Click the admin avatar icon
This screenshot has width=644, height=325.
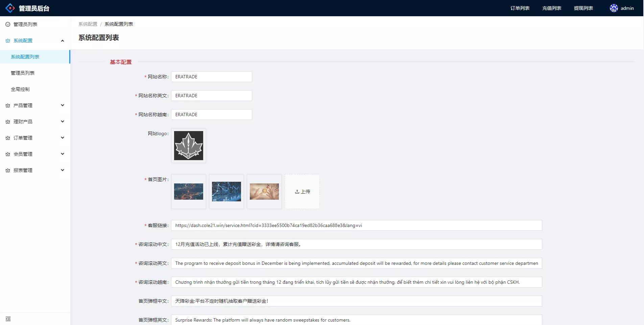pos(614,8)
